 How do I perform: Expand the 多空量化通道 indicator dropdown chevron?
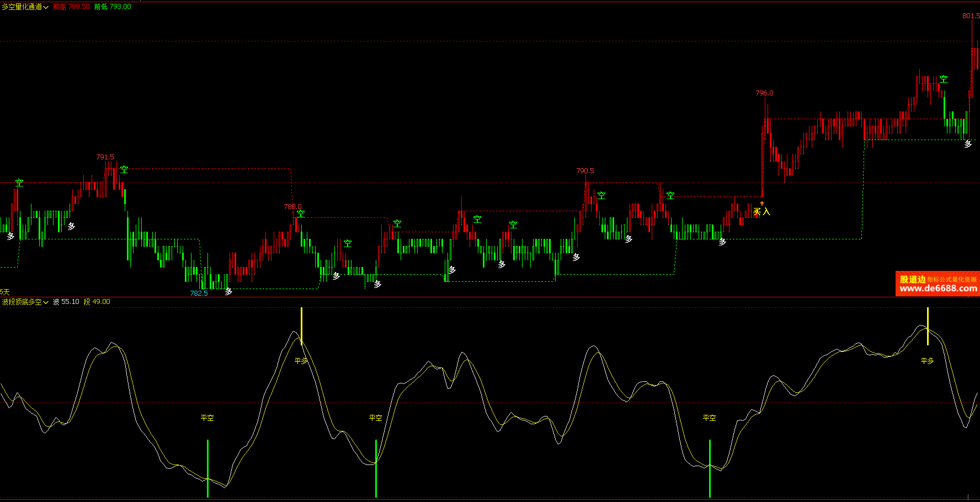[x=46, y=7]
